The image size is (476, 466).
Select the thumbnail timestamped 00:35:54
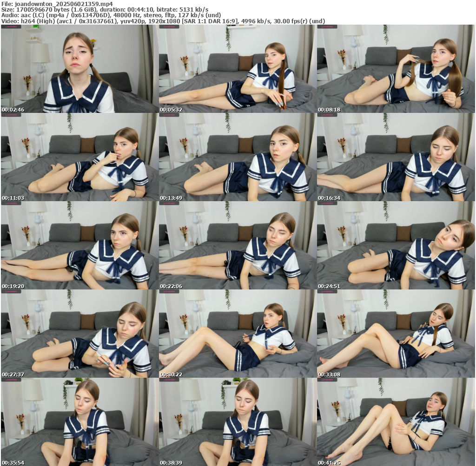tap(79, 422)
